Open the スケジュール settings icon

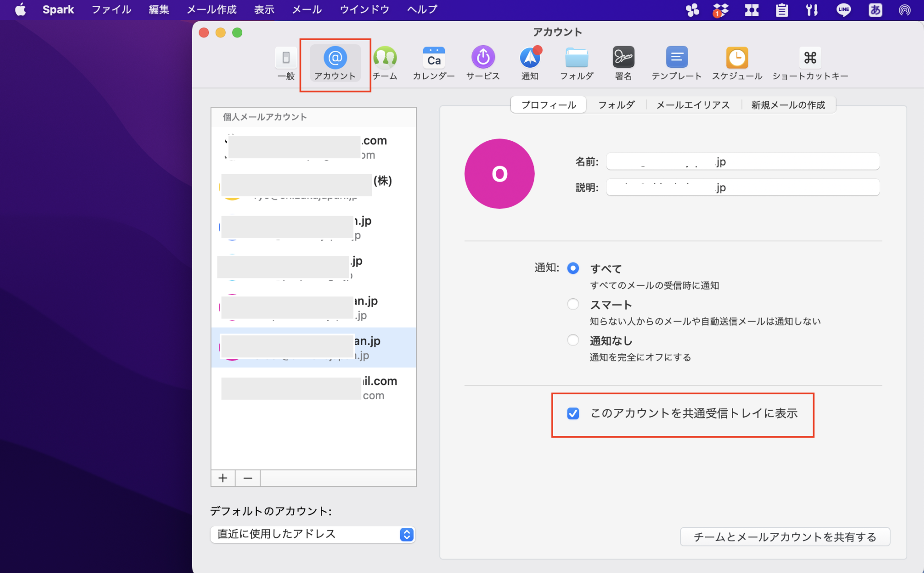click(x=737, y=63)
